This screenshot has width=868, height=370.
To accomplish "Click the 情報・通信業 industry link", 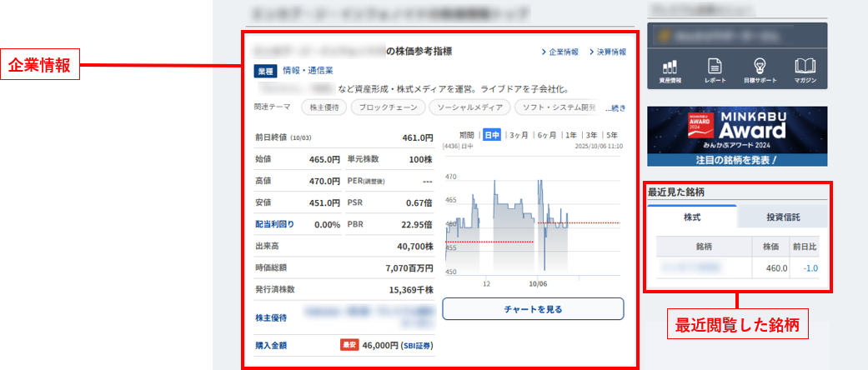I will coord(308,71).
